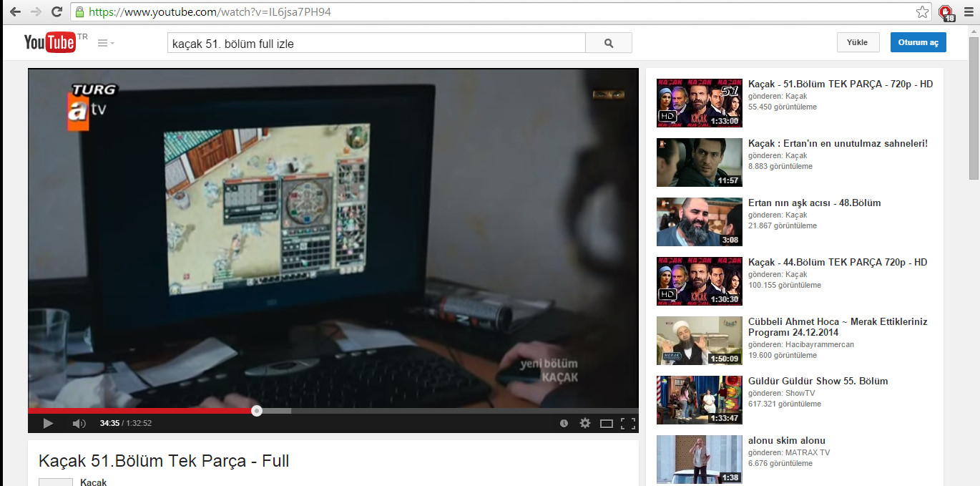This screenshot has height=486, width=980.
Task: Play the video
Action: [x=48, y=423]
